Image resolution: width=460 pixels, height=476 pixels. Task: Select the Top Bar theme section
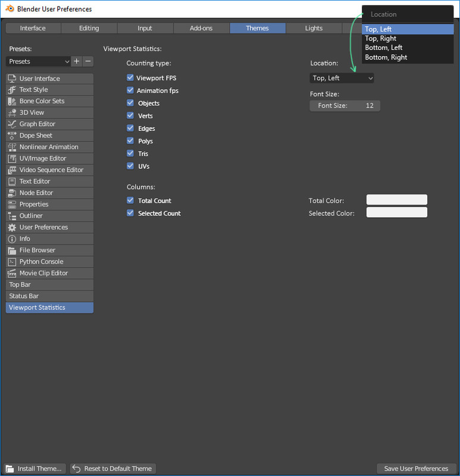coord(49,285)
